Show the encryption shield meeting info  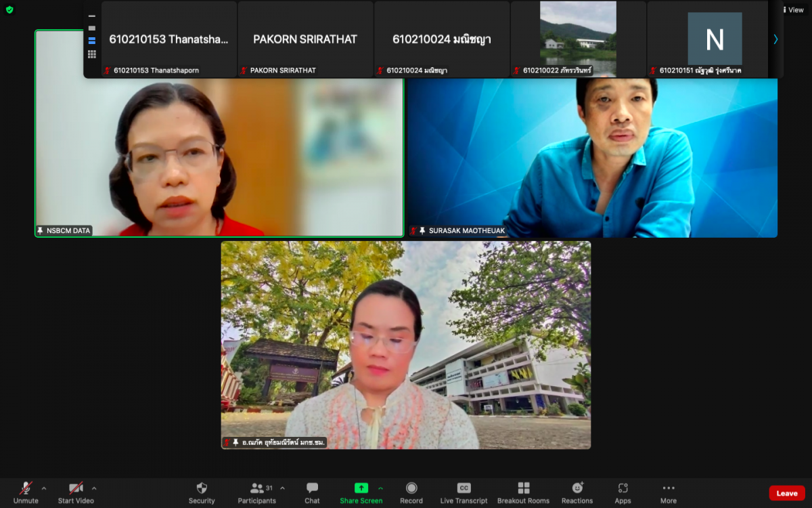tap(9, 9)
